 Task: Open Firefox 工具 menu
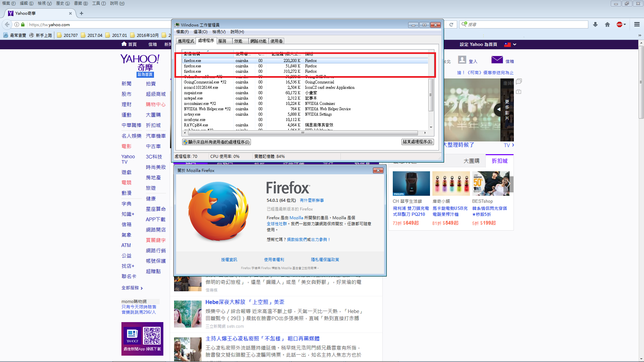tap(99, 3)
